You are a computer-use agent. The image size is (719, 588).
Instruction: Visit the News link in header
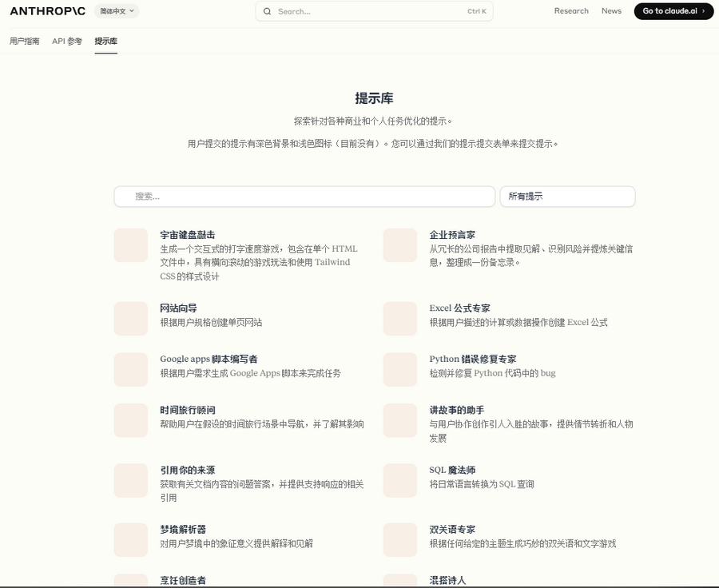[611, 11]
